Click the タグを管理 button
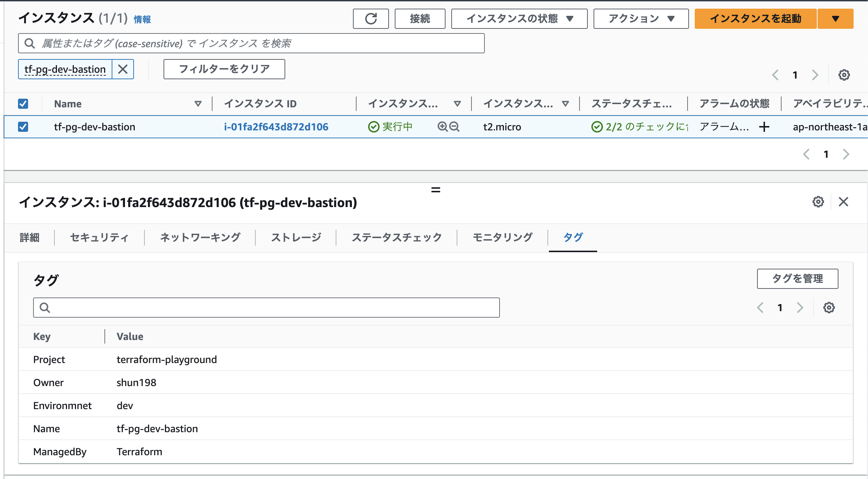868x479 pixels. click(x=798, y=278)
